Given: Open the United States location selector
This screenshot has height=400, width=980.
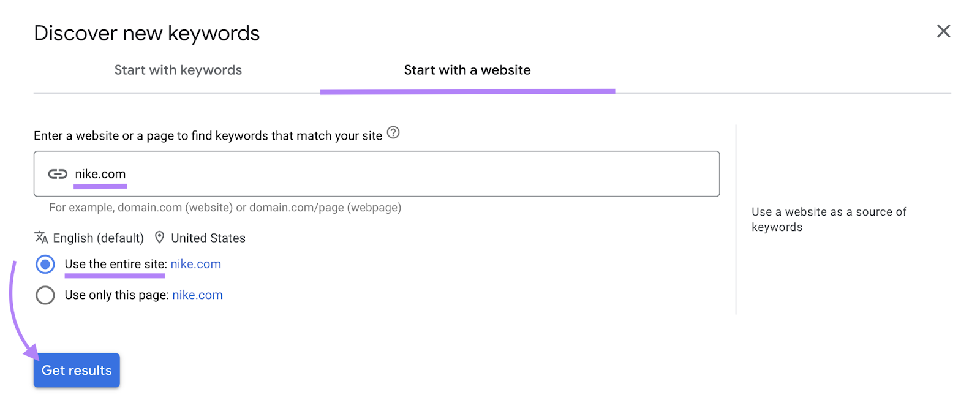Looking at the screenshot, I should click(x=208, y=238).
